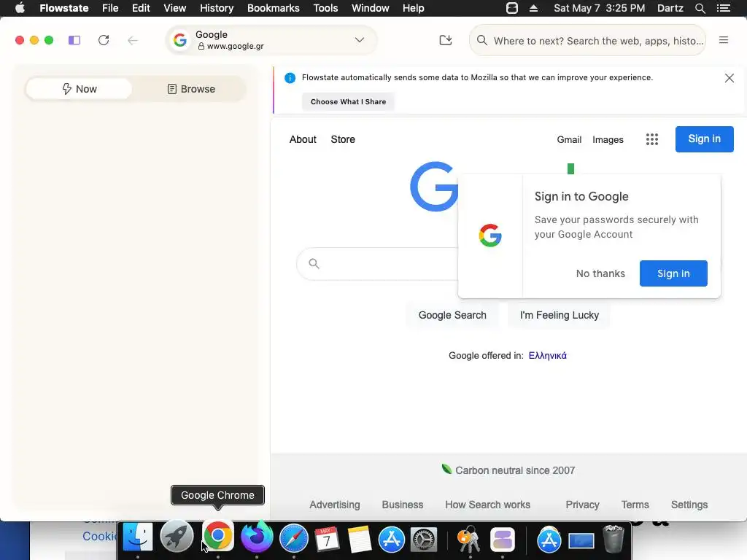Open Control Center list icon in menu bar
747x560 pixels.
723,8
